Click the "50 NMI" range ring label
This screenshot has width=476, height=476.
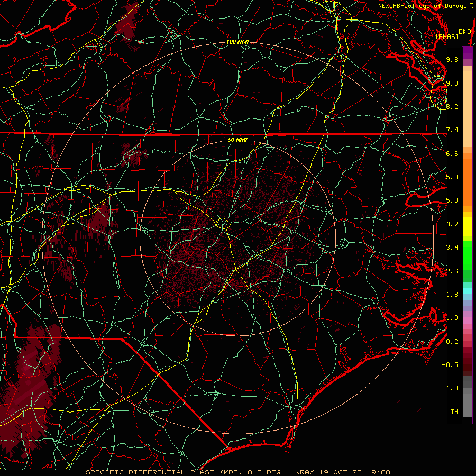point(237,140)
